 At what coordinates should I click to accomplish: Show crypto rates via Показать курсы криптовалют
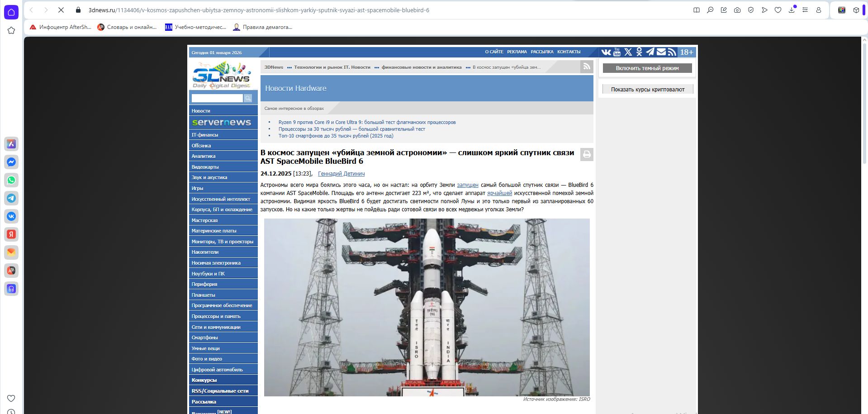pos(647,90)
